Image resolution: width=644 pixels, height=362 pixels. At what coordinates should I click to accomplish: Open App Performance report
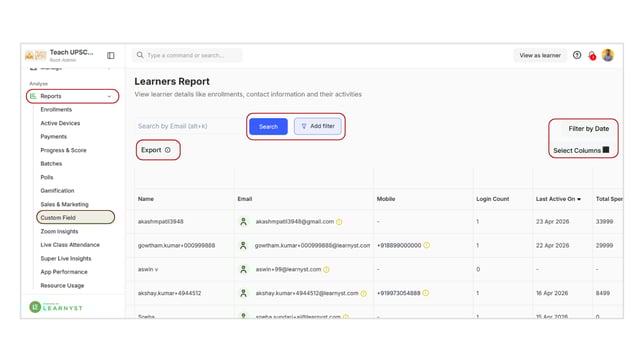pos(64,272)
